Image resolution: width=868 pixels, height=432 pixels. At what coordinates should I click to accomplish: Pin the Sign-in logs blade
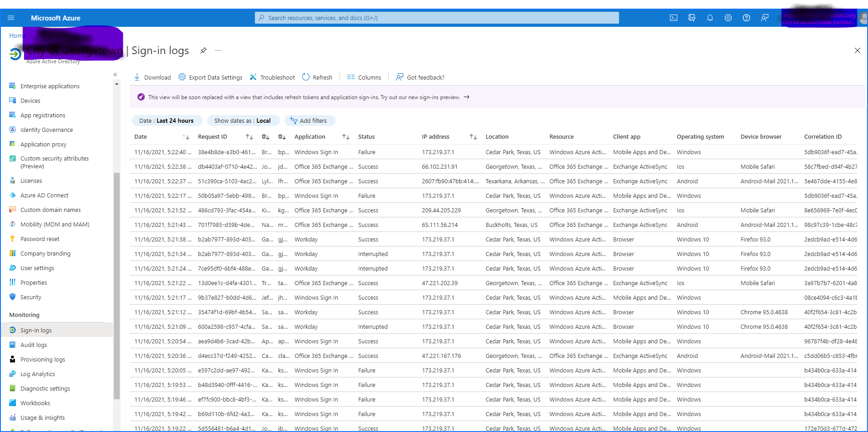pos(203,50)
